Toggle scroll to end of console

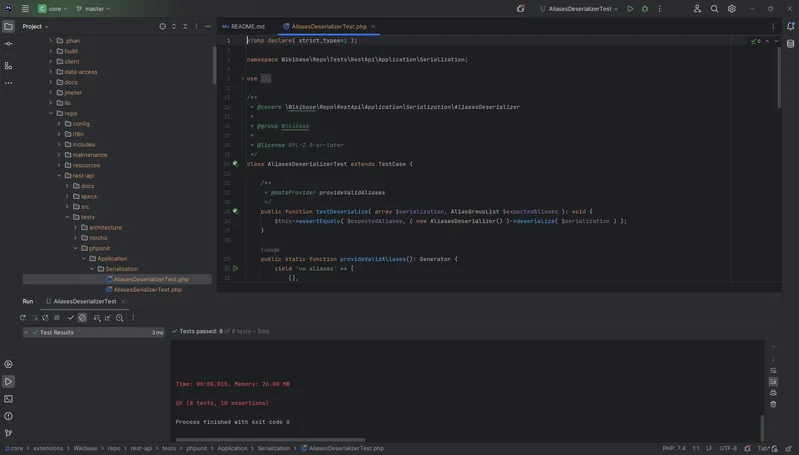773,382
